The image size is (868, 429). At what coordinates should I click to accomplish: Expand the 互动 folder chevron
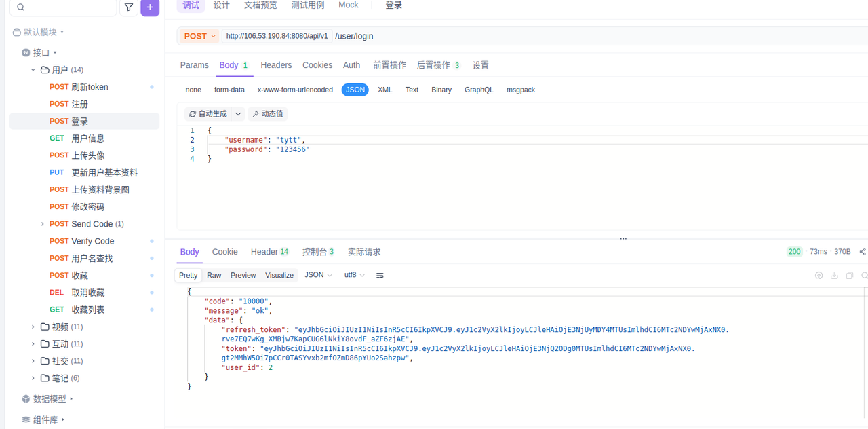(x=33, y=344)
